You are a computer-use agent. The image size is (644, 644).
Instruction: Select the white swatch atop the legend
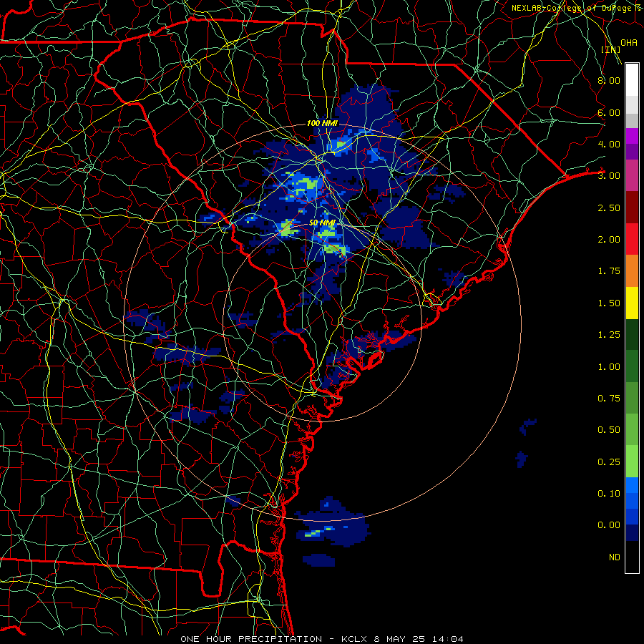632,80
